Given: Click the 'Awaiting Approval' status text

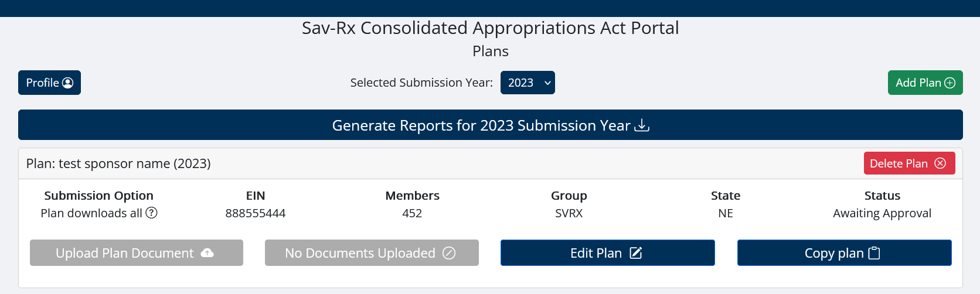Looking at the screenshot, I should coord(882,213).
